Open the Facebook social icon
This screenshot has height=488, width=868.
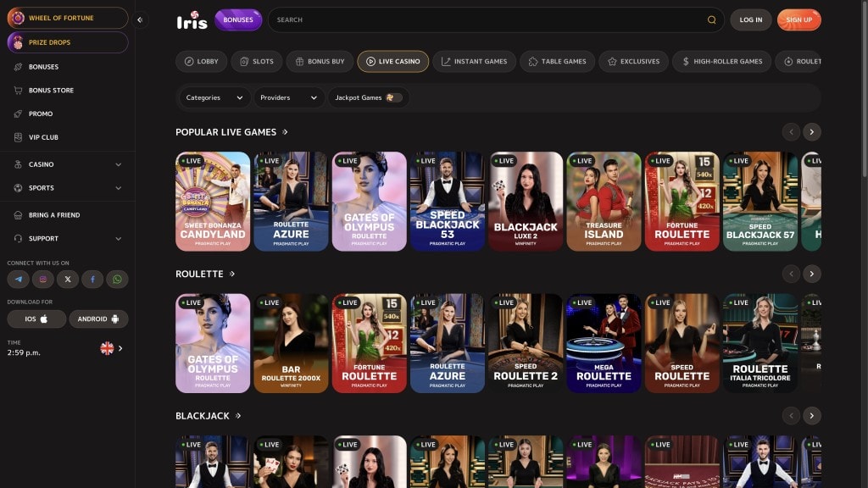(x=92, y=280)
